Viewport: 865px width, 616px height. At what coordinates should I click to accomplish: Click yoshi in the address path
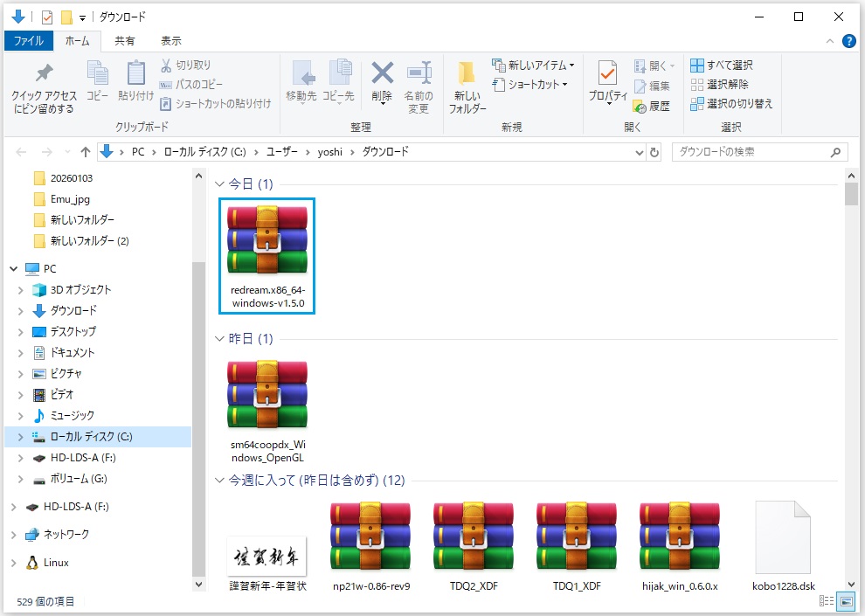(330, 152)
